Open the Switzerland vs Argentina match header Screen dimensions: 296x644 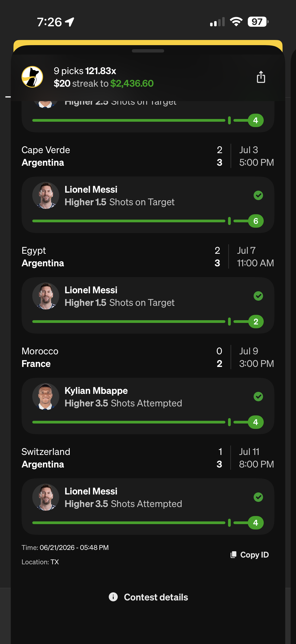pos(148,458)
